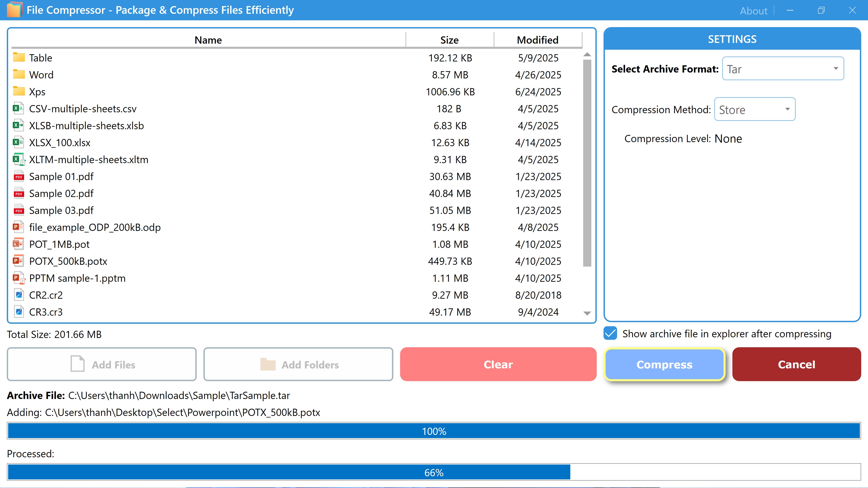Sort the list by Size column header
The width and height of the screenshot is (868, 488).
pyautogui.click(x=449, y=40)
